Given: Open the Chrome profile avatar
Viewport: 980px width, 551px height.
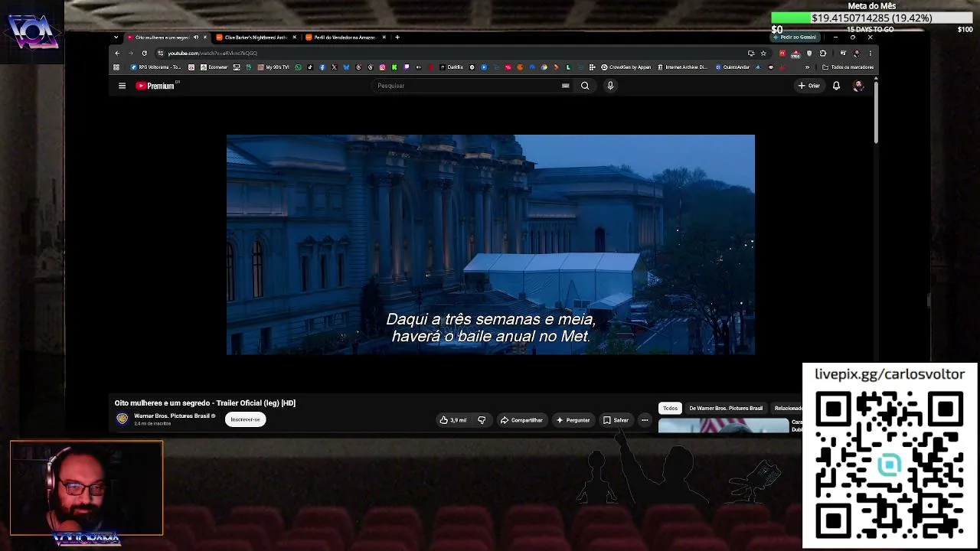Looking at the screenshot, I should pyautogui.click(x=857, y=53).
